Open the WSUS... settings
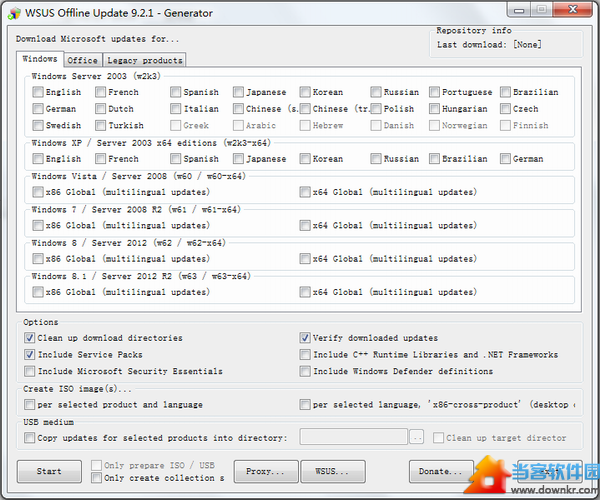This screenshot has height=500, width=600. pos(333,471)
